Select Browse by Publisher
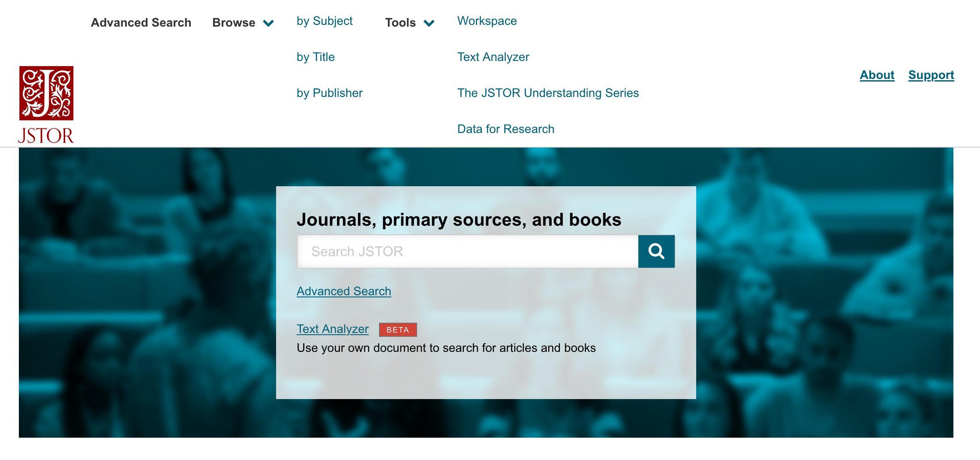980x460 pixels. coord(330,93)
